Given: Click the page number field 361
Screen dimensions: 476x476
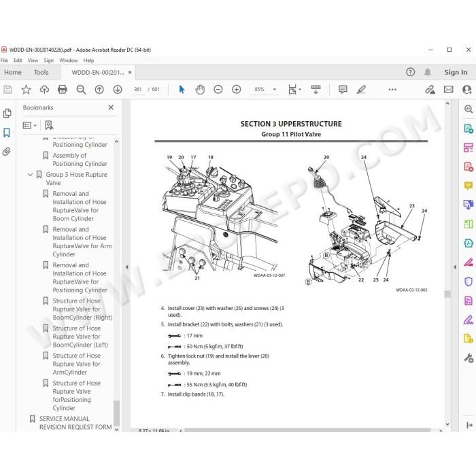Looking at the screenshot, I should [138, 90].
